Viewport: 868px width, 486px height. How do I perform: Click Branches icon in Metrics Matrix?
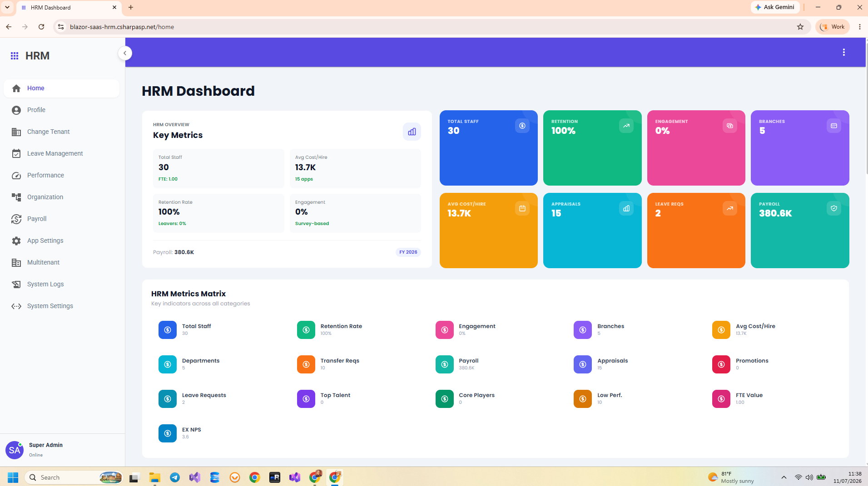(x=583, y=330)
